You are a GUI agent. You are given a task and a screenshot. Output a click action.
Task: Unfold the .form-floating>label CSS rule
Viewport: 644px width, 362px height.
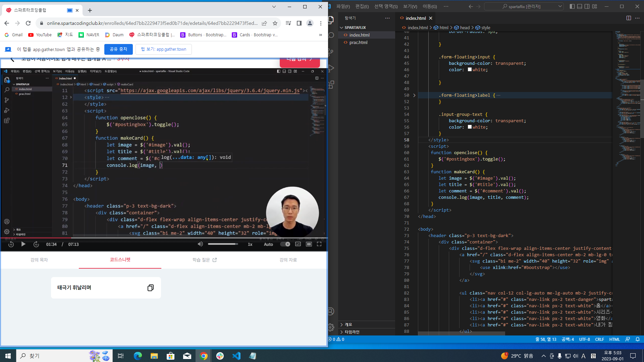point(414,95)
